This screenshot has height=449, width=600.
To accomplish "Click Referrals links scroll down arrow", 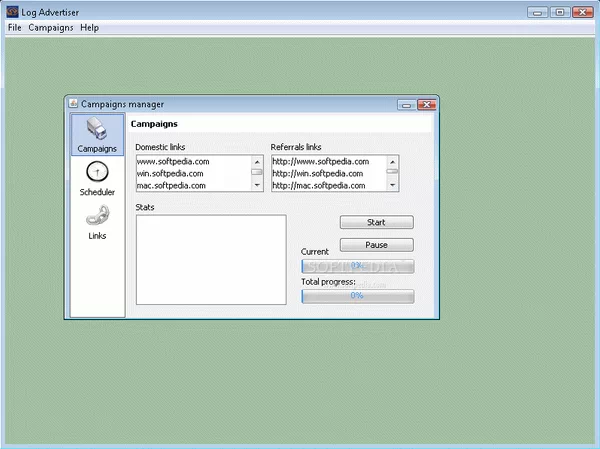I will click(x=392, y=185).
